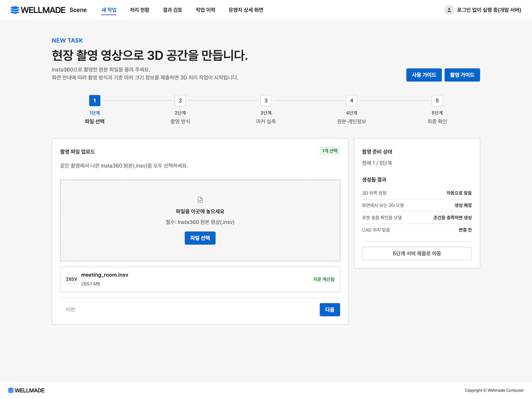
Task: Go to 운영자 상세 화면 tab
Action: point(246,10)
